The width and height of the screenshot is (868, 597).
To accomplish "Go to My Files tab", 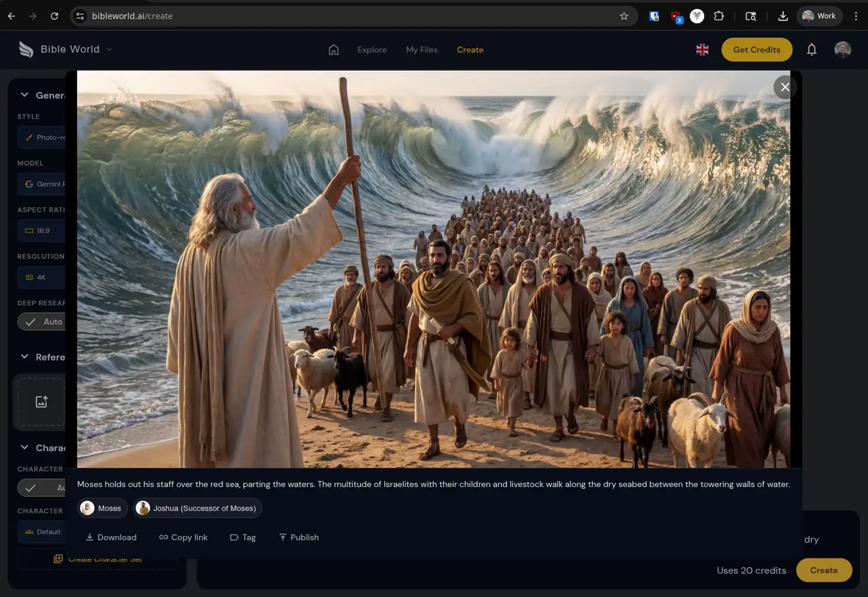I will 422,50.
